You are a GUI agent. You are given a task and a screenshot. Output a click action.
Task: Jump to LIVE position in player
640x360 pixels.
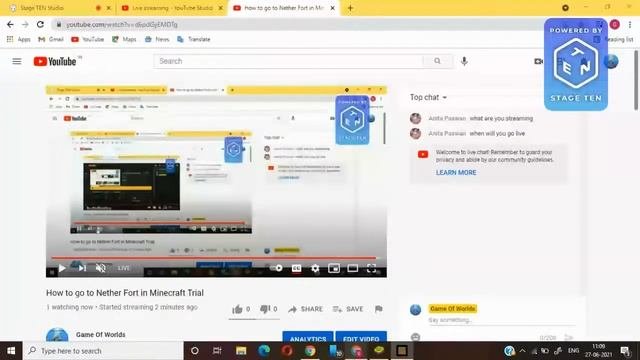124,268
